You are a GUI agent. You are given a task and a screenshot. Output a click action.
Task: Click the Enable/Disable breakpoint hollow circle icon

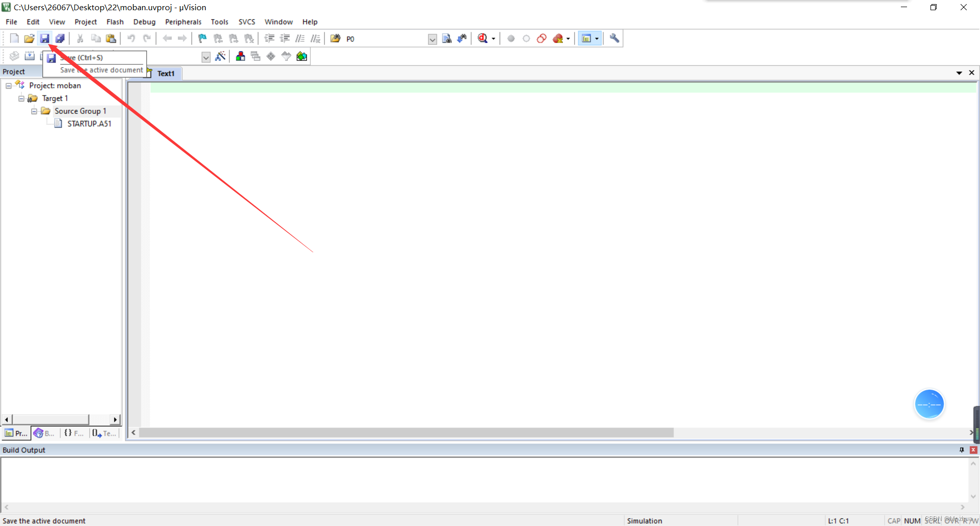pyautogui.click(x=526, y=38)
